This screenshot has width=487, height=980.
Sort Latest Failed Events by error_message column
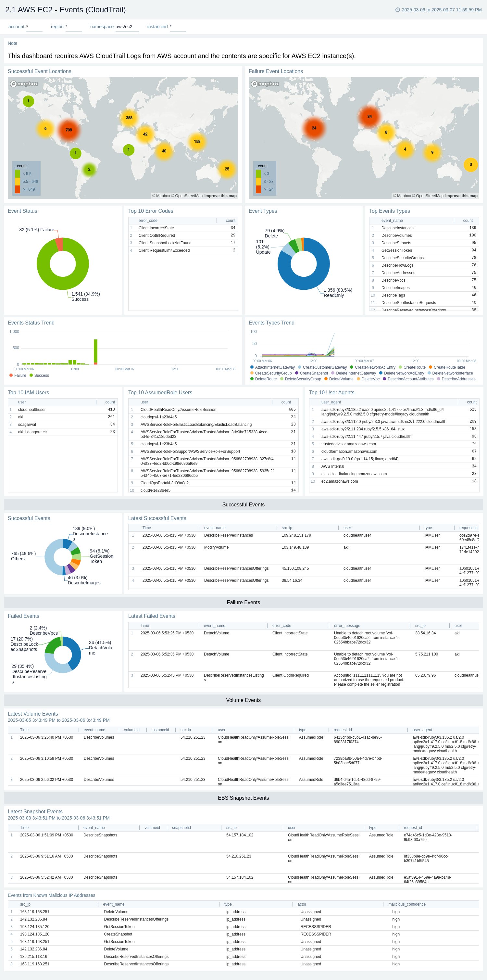(x=347, y=626)
